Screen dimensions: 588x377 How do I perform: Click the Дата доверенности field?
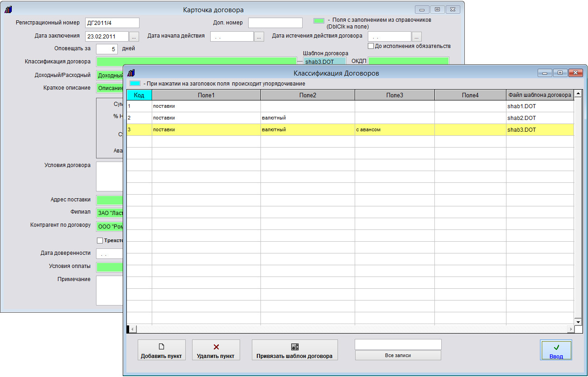tap(110, 254)
